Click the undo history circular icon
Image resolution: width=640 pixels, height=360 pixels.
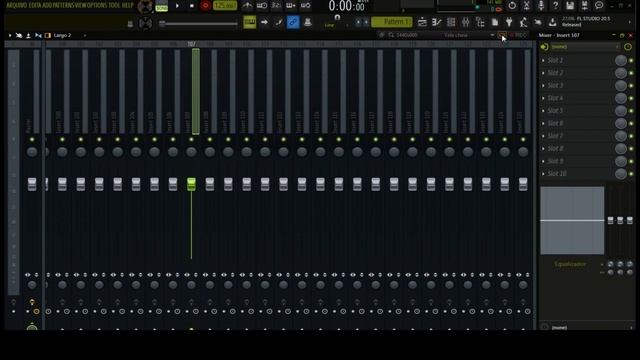(x=512, y=5)
